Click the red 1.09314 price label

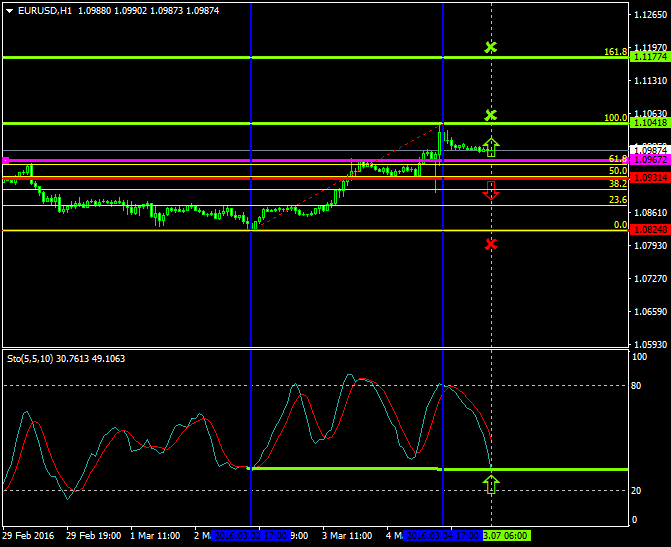click(x=650, y=177)
